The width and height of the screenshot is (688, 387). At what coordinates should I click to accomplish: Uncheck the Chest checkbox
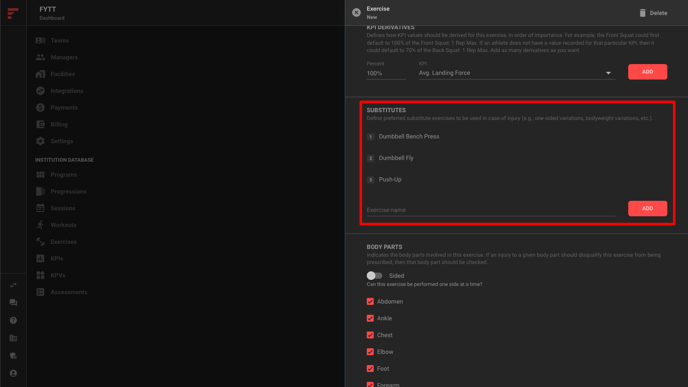(370, 335)
